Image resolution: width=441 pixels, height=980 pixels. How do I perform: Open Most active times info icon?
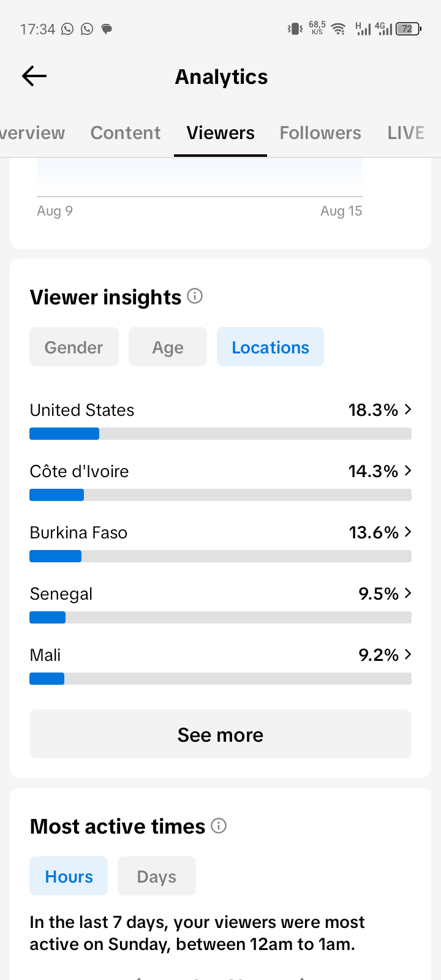(219, 826)
